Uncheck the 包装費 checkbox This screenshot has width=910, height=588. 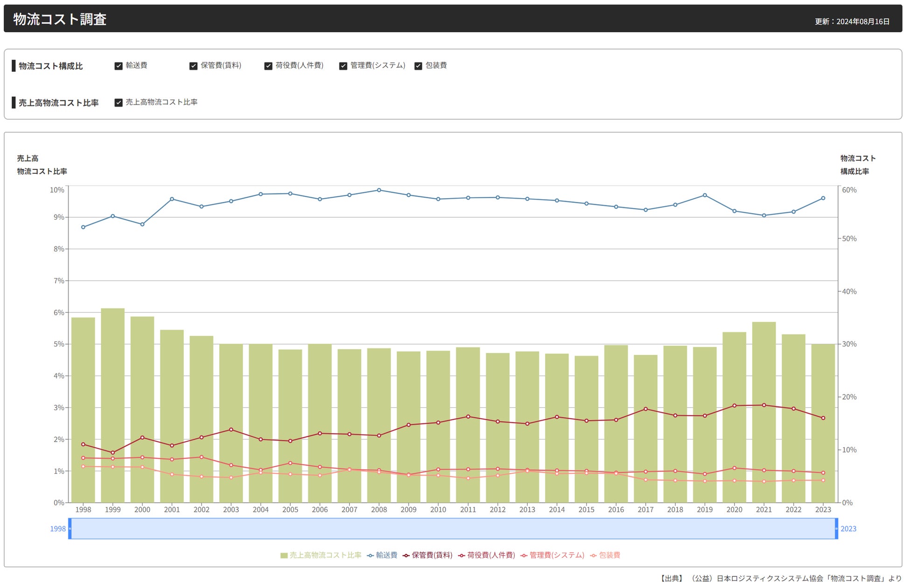[x=418, y=66]
